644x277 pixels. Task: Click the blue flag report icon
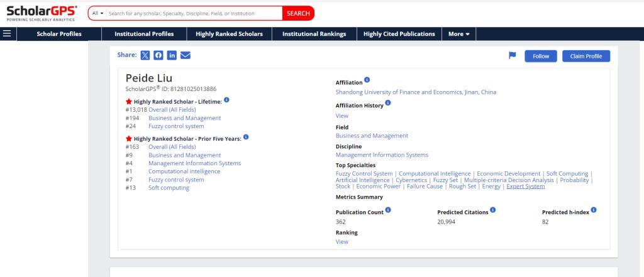pyautogui.click(x=512, y=56)
